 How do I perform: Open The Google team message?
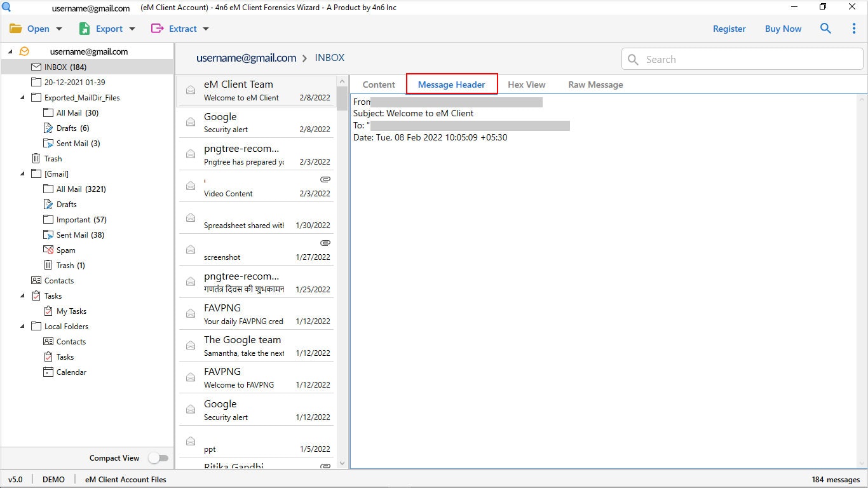tap(256, 346)
